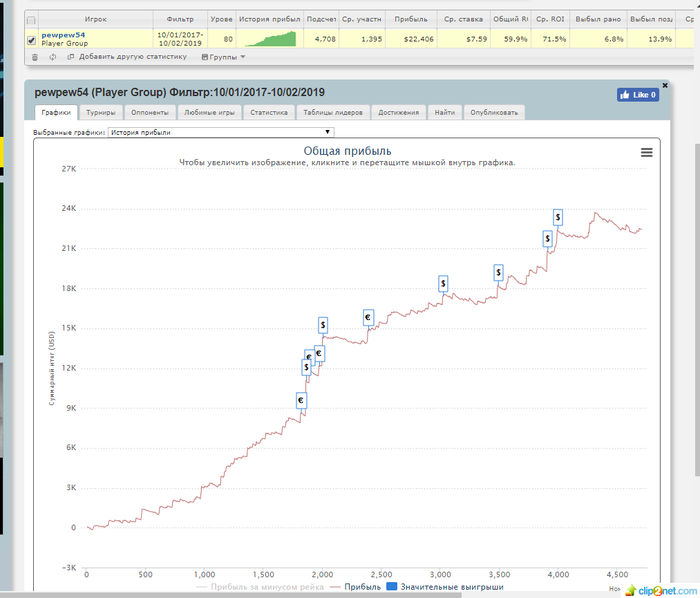Screen dimensions: 700x598
Task: Open the Любимые игры tab
Action: click(x=209, y=112)
